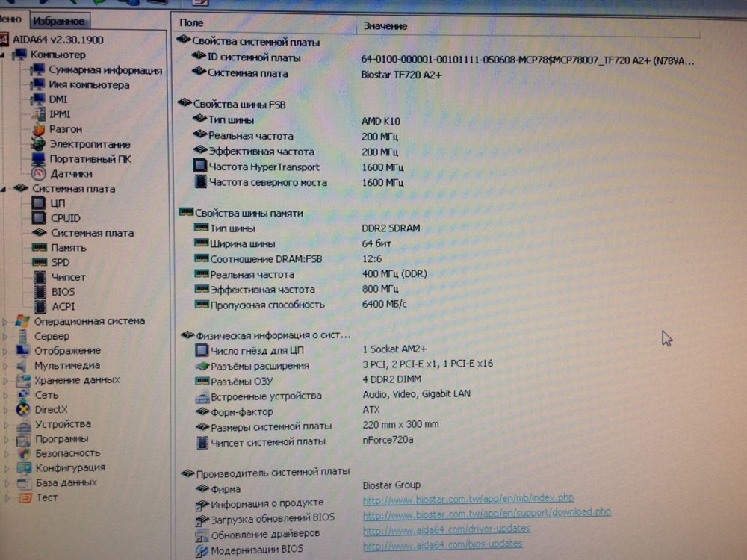Viewport: 747px width, 560px height.
Task: Select the Конфигурация tree item
Action: [70, 467]
